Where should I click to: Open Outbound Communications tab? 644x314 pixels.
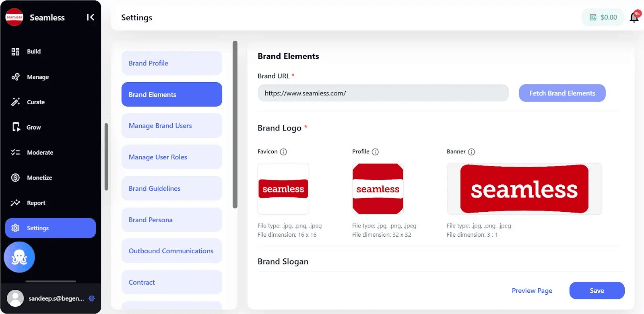pyautogui.click(x=172, y=251)
